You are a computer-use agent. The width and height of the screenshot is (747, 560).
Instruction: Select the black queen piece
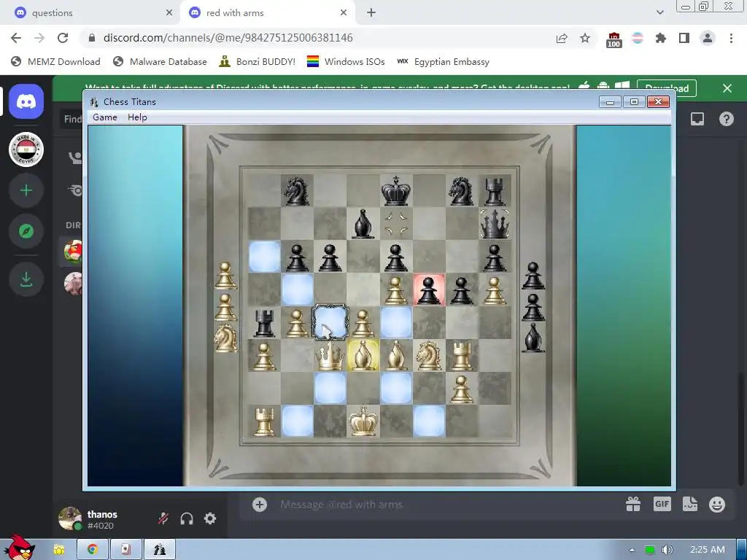click(495, 224)
